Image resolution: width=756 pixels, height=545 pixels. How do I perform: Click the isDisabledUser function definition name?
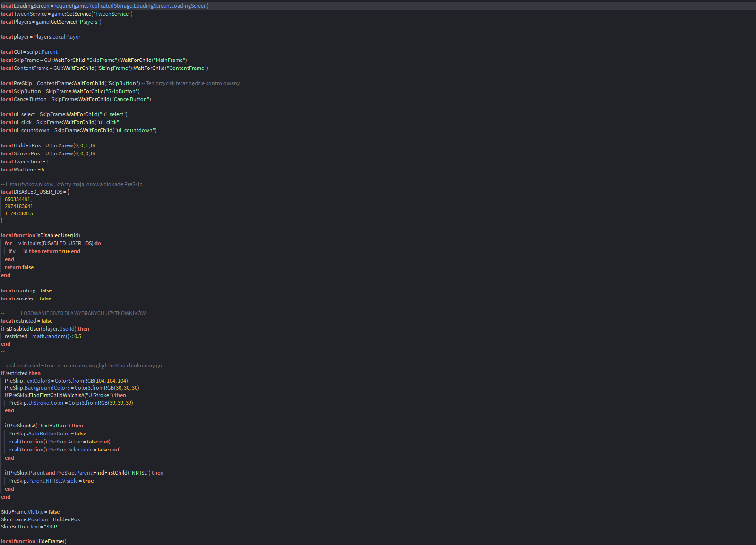point(54,235)
